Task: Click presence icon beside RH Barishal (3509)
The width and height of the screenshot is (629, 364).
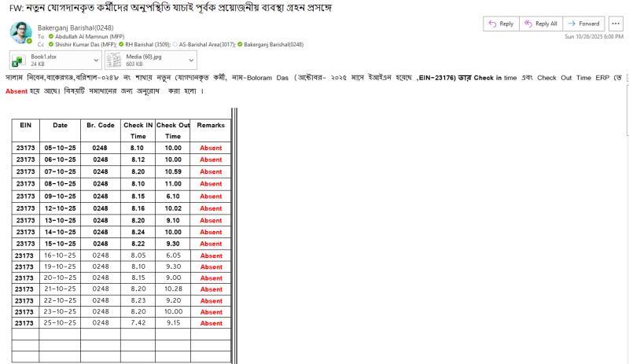Action: [x=120, y=45]
